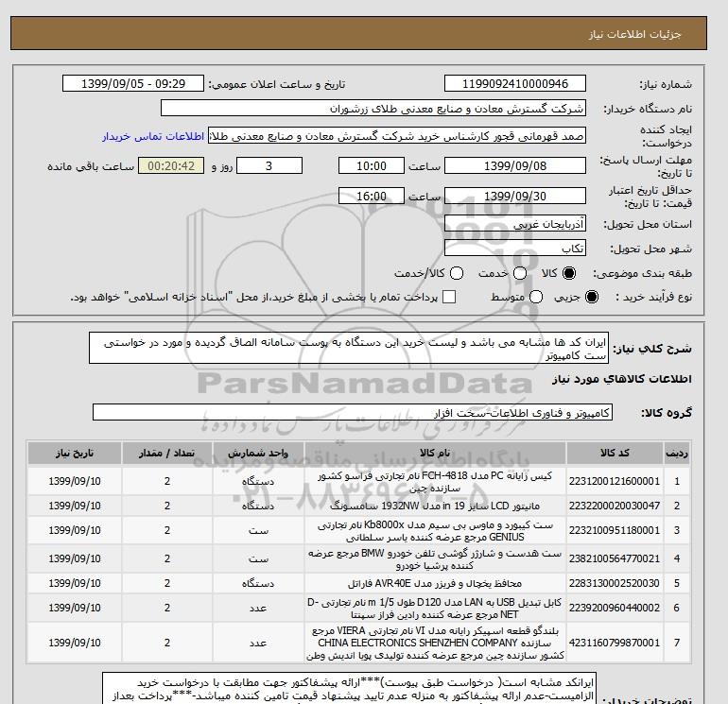Click item code 2232100951180001

pos(615,530)
